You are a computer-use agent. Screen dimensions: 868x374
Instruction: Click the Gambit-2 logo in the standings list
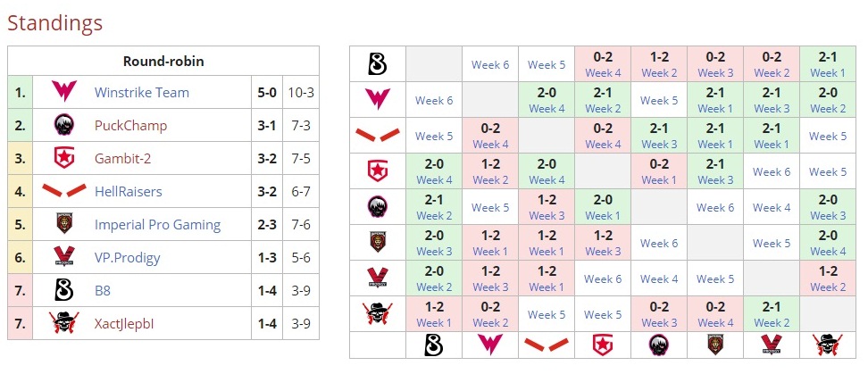coord(64,158)
